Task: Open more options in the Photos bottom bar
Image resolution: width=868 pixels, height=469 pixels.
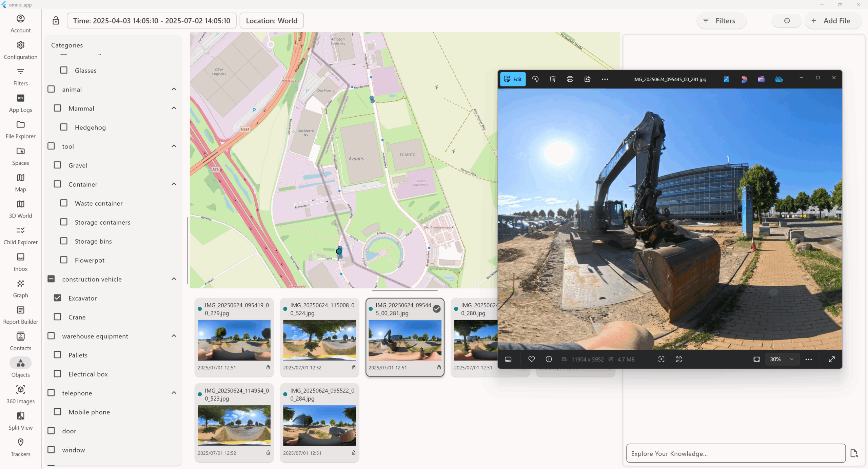Action: (809, 359)
